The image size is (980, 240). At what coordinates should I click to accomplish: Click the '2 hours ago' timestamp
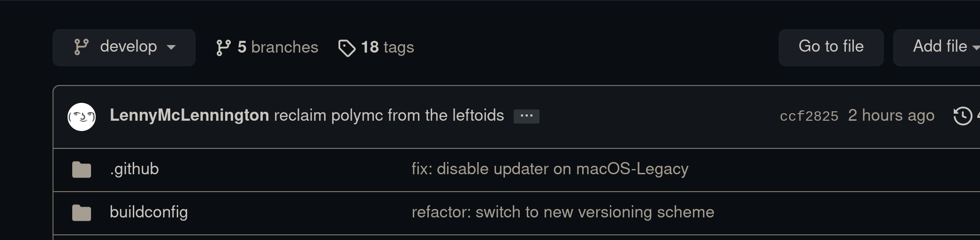coord(891,116)
